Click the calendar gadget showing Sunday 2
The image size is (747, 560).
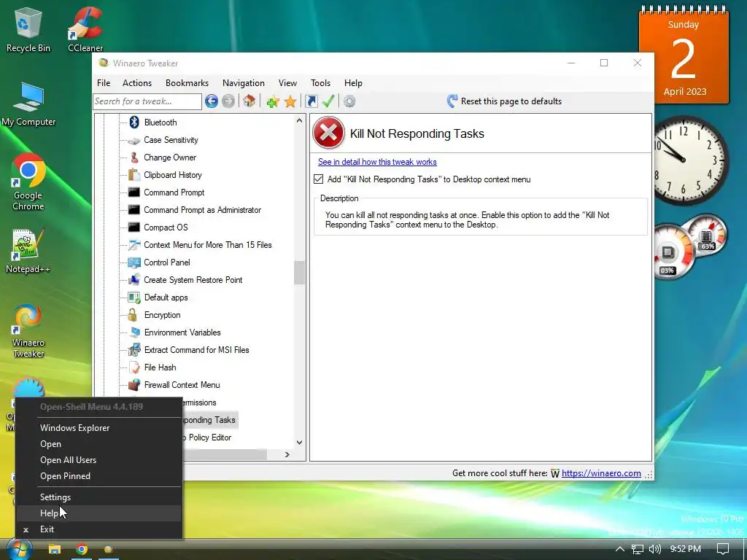(684, 54)
